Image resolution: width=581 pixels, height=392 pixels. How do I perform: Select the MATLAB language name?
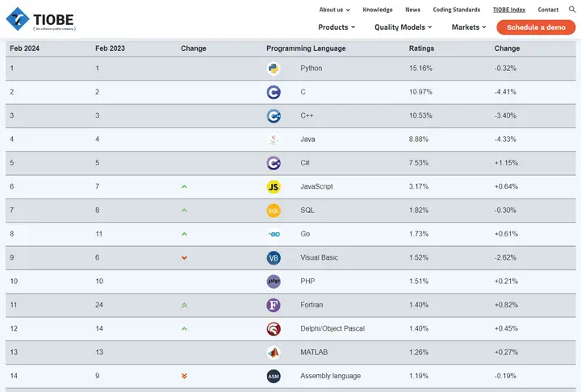314,352
